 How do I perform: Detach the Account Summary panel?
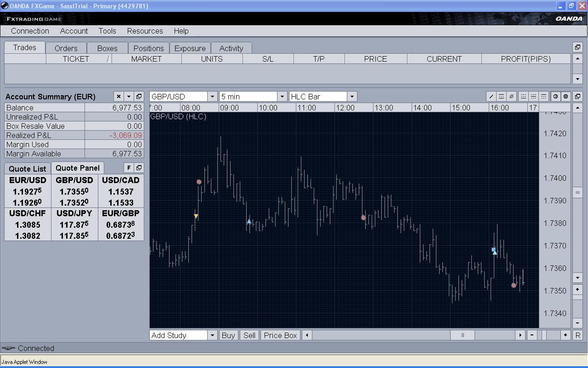[139, 97]
